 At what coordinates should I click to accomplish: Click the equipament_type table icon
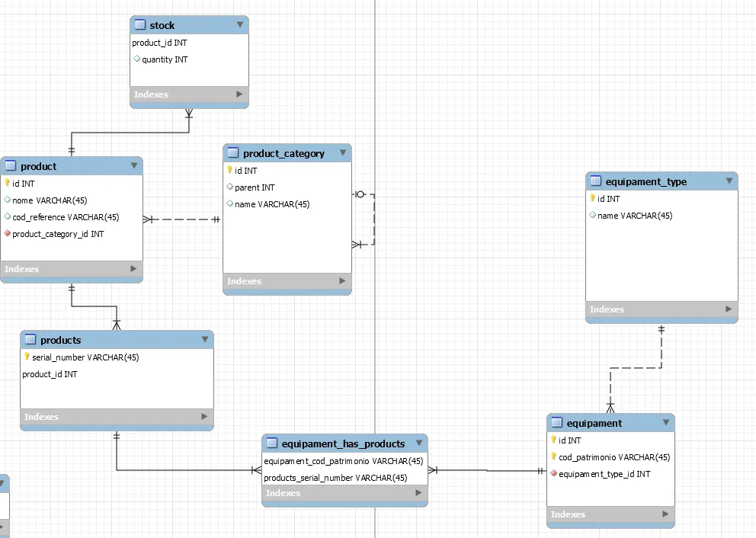coord(596,181)
